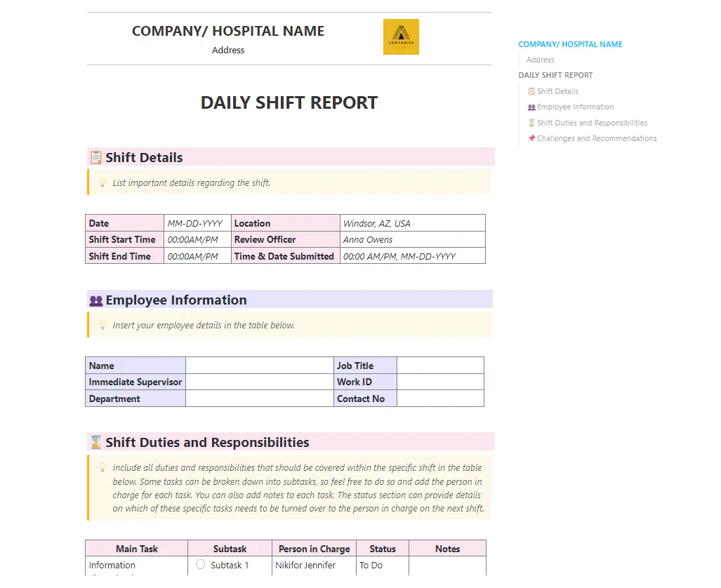Click the pushpin icon in the outline sidebar

531,138
